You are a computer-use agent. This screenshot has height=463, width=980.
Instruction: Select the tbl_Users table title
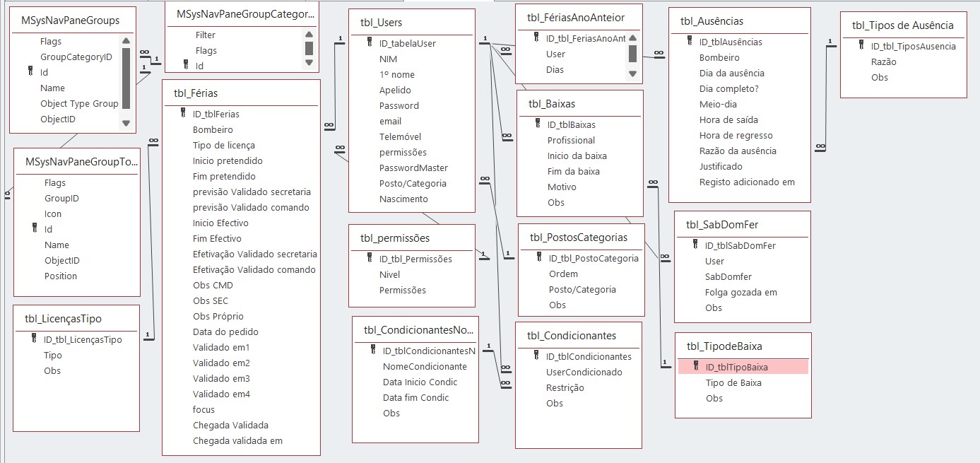pyautogui.click(x=382, y=23)
